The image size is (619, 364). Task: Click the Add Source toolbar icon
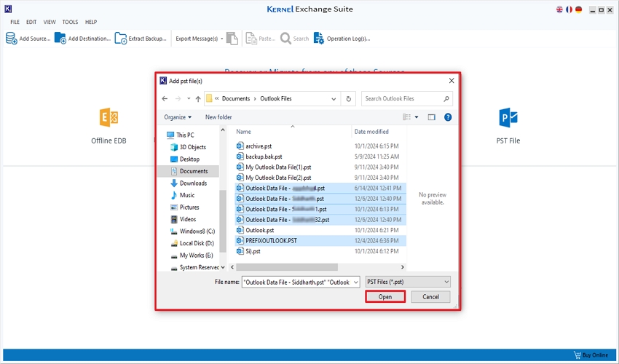11,39
